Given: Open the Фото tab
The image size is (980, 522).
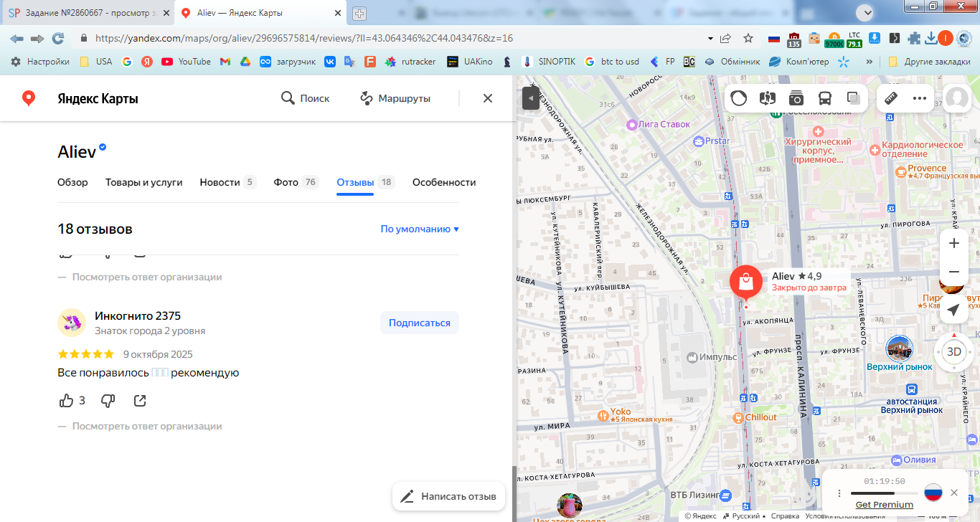Looking at the screenshot, I should click(x=296, y=182).
